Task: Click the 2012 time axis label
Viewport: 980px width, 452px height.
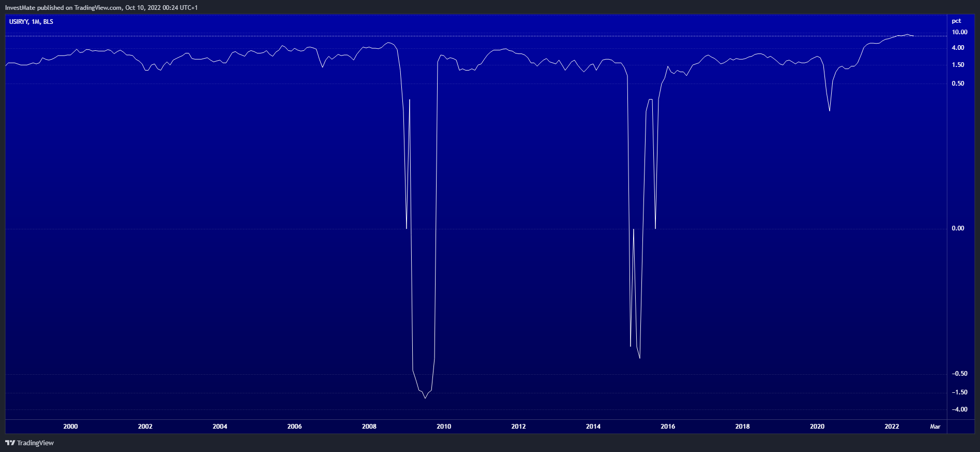Action: coord(519,427)
